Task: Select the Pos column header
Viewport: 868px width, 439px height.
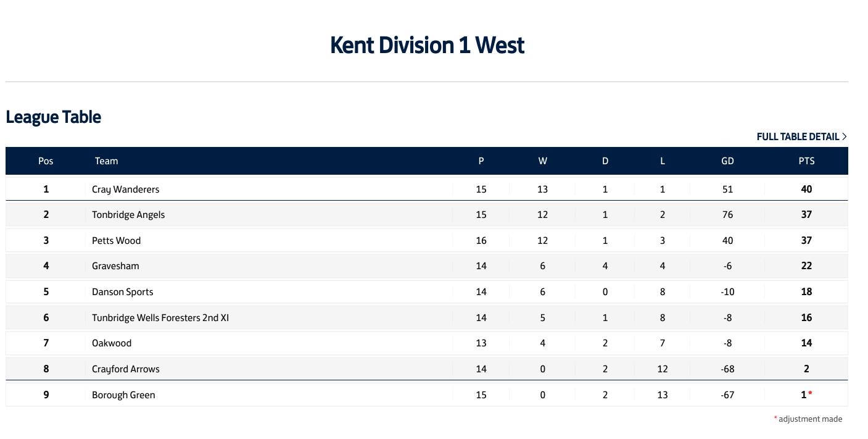Action: 46,161
